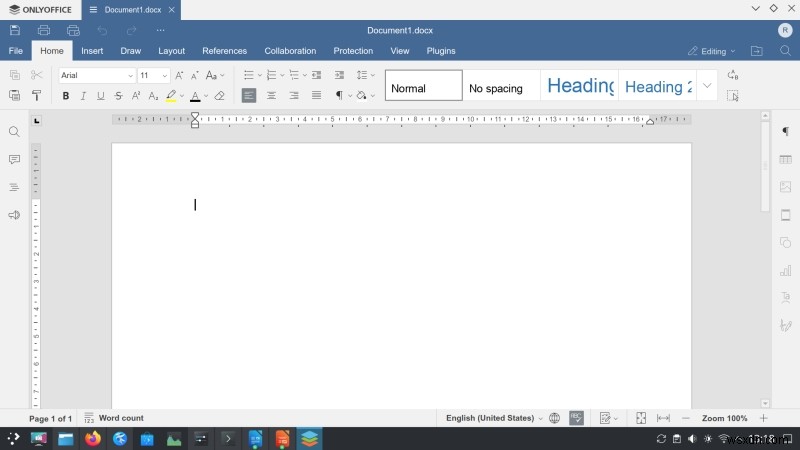Screen dimensions: 800x450
Task: Open the File menu
Action: (x=16, y=51)
